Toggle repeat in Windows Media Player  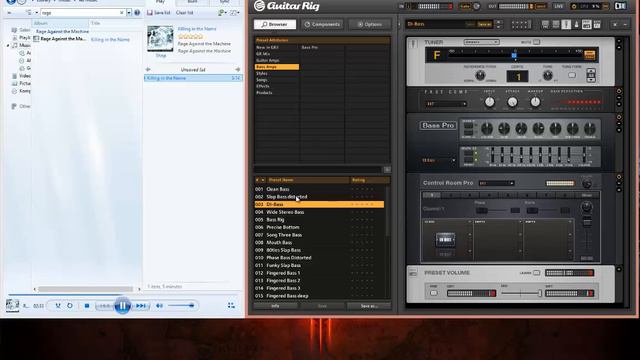[70, 306]
